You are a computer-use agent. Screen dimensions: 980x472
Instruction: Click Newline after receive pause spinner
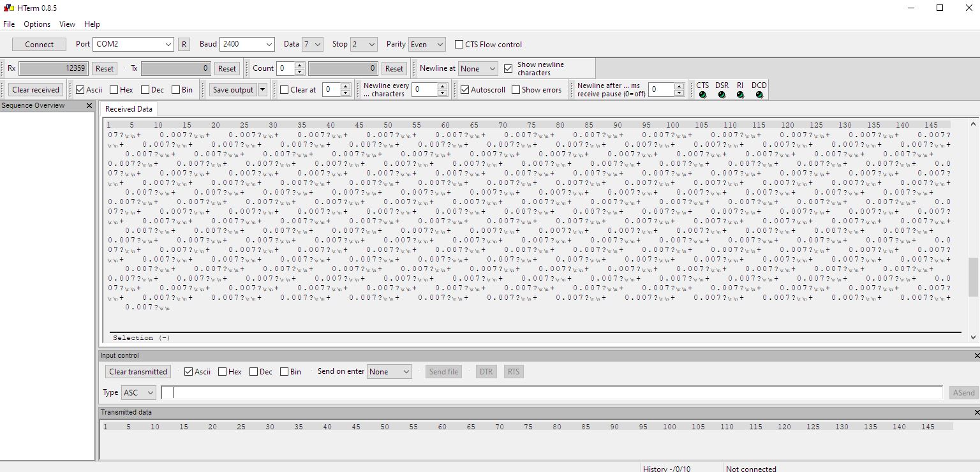point(679,90)
